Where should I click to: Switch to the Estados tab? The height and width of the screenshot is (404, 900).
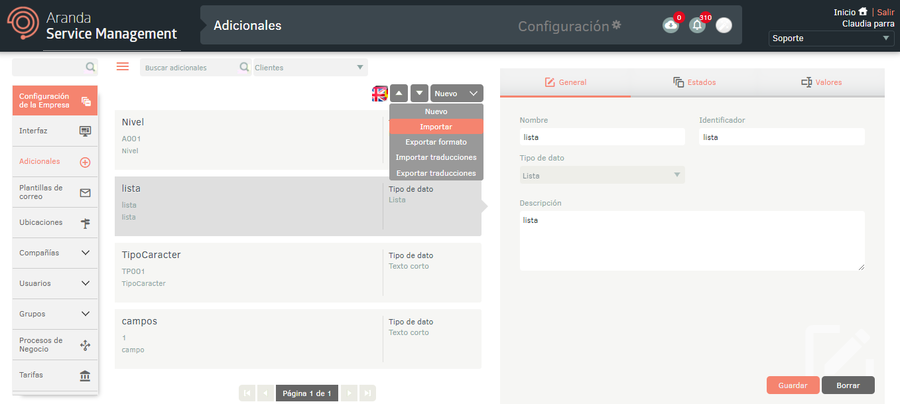[x=694, y=82]
